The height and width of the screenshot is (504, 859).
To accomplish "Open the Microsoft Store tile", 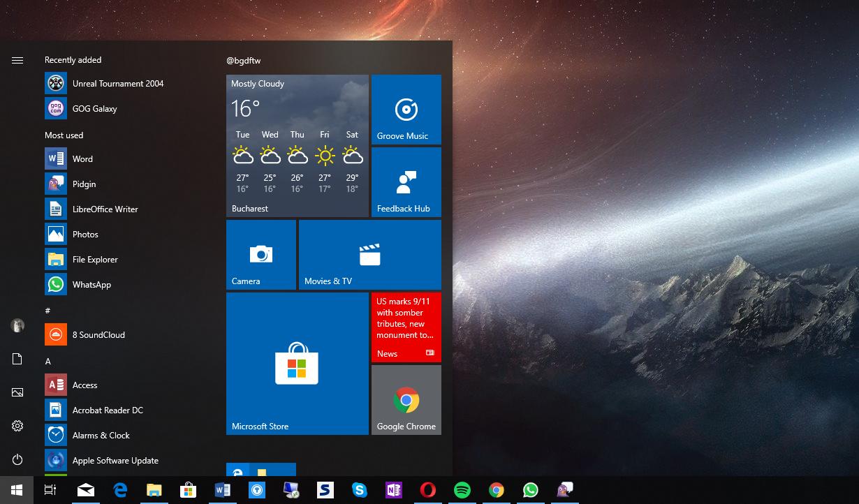I will tap(298, 364).
